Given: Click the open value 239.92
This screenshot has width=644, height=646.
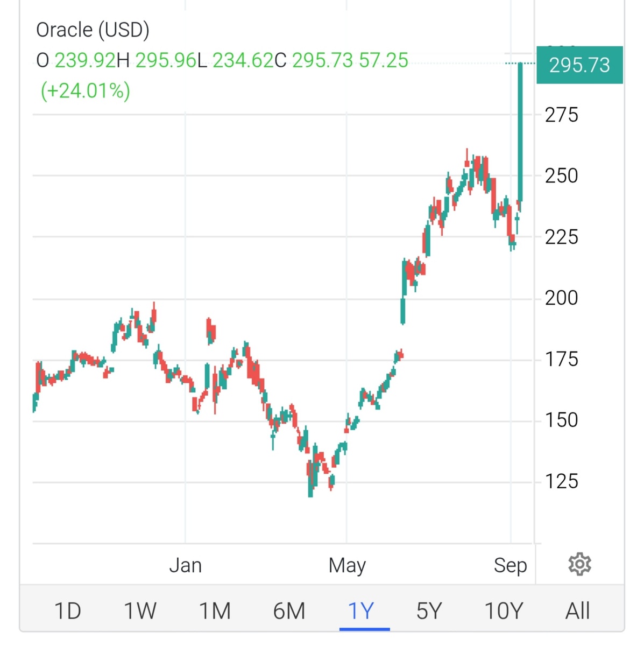Looking at the screenshot, I should (x=85, y=60).
